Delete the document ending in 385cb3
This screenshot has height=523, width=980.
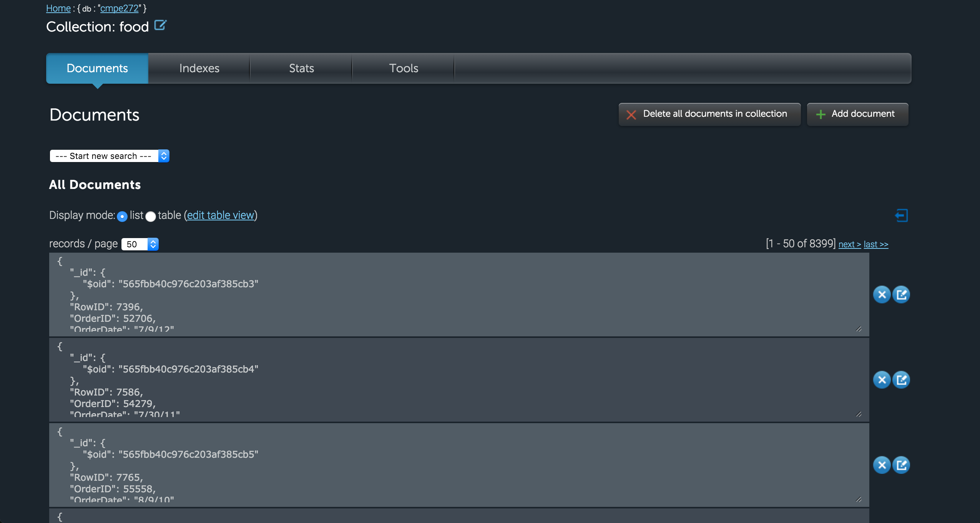pyautogui.click(x=882, y=295)
